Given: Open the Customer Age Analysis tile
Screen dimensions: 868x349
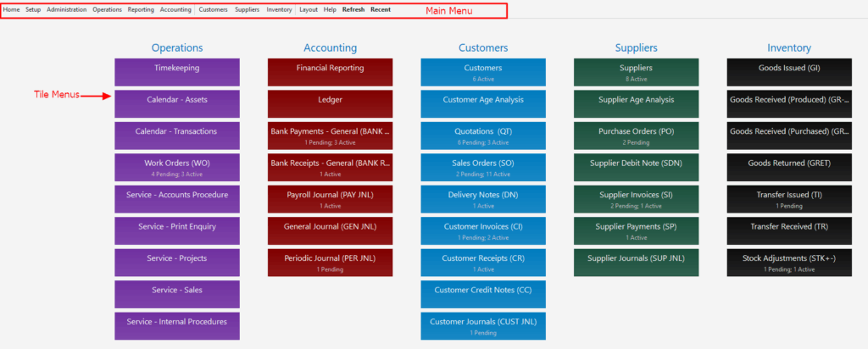Looking at the screenshot, I should pos(483,103).
